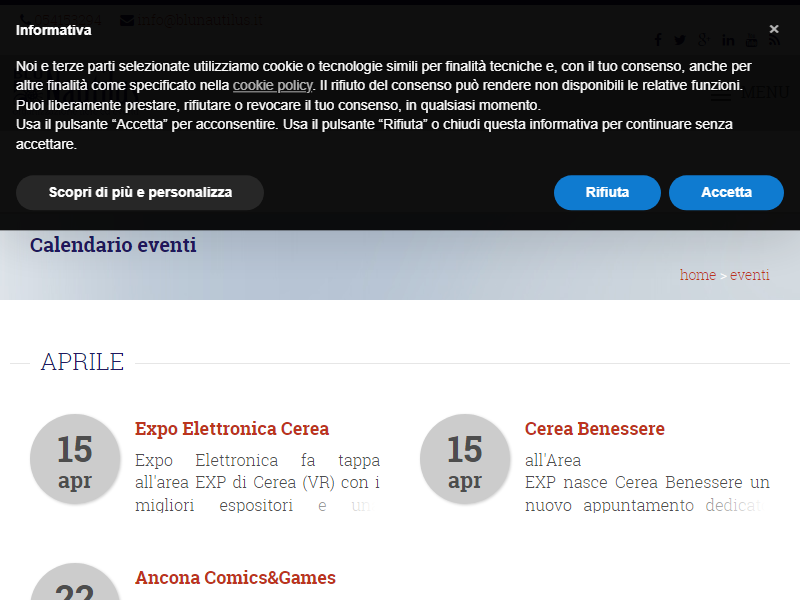Open Cerea Benessere event title

pos(594,429)
